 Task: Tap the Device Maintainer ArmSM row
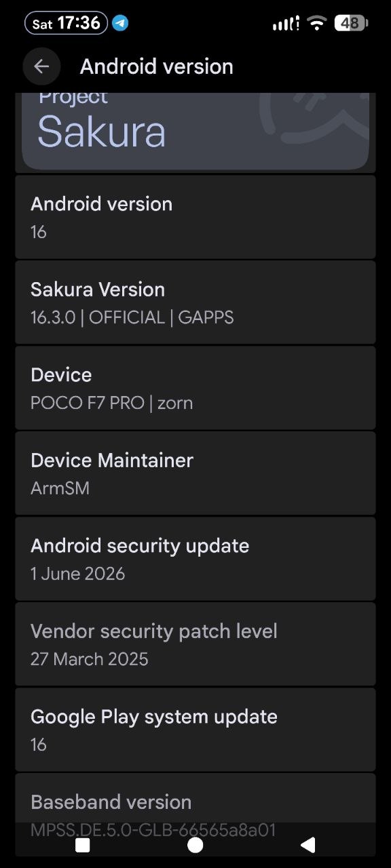click(195, 473)
